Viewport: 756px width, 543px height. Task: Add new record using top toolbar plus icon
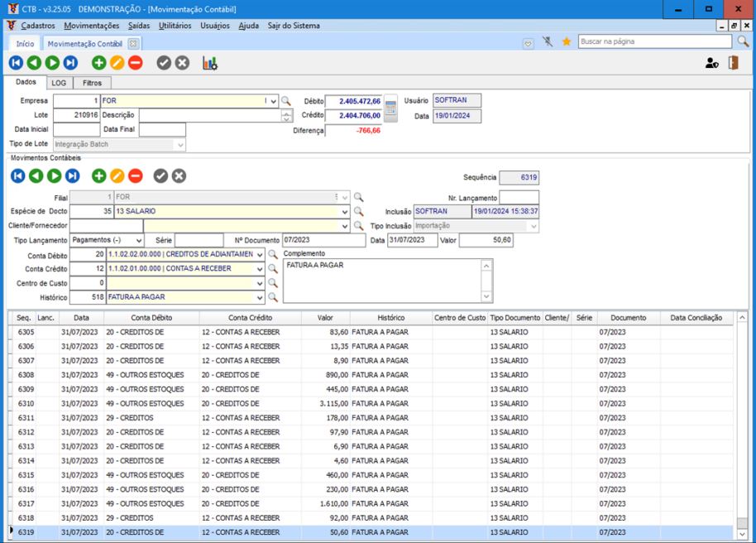click(x=98, y=63)
